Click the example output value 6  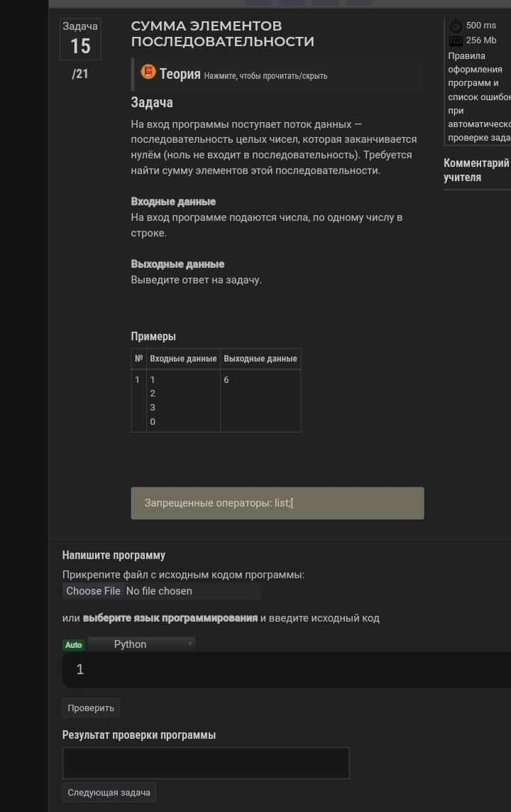226,380
